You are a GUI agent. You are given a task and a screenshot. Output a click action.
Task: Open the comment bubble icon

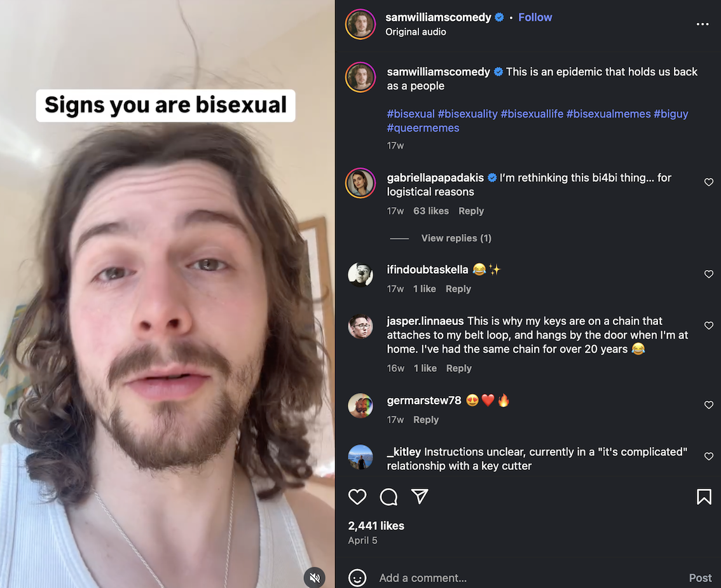point(388,497)
